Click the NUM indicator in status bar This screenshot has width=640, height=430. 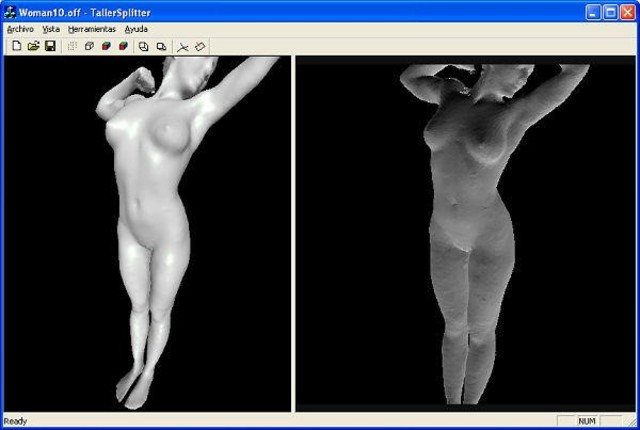pos(587,421)
